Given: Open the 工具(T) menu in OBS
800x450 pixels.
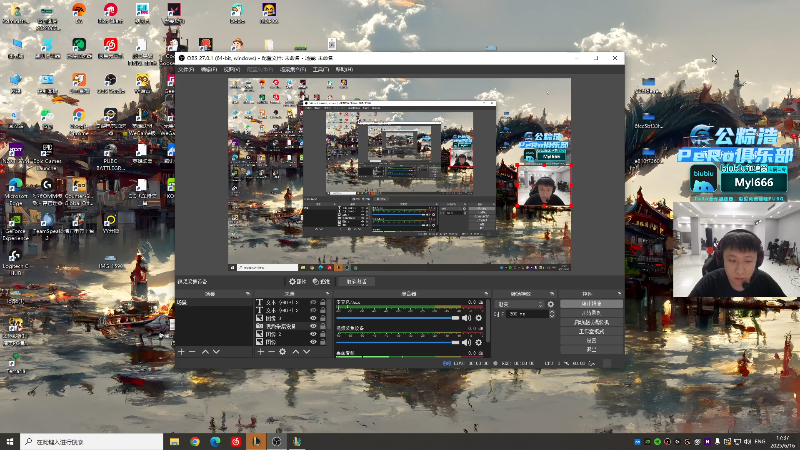Looking at the screenshot, I should pos(320,69).
